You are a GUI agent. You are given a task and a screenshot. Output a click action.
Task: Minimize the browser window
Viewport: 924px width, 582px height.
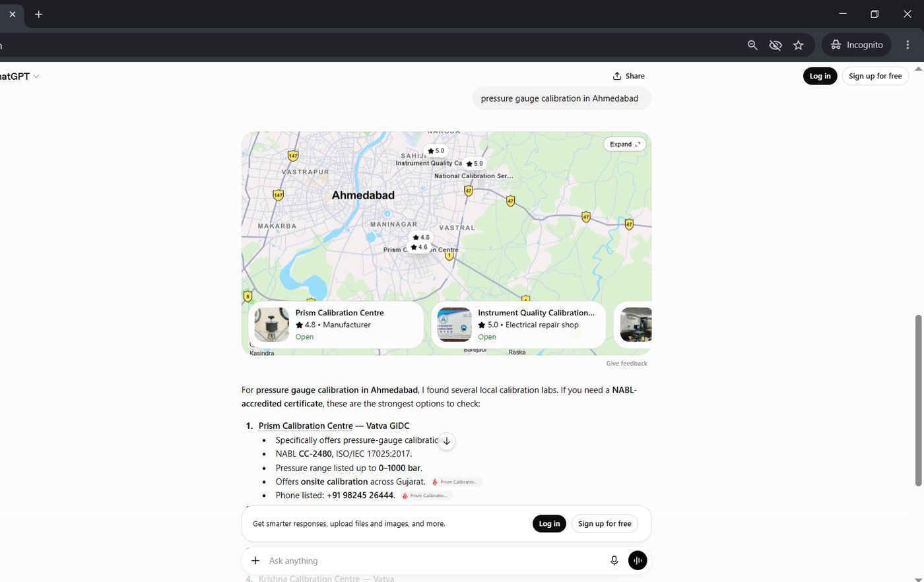tap(843, 14)
